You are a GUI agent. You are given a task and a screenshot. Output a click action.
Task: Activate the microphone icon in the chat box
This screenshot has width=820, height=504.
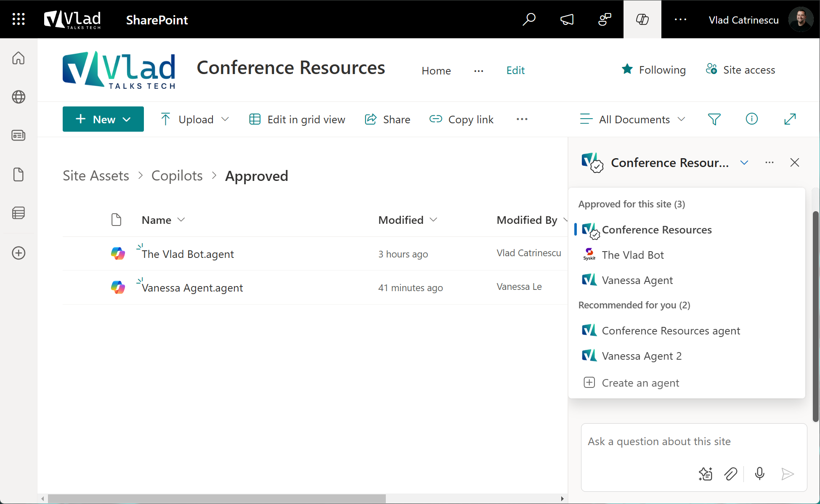click(x=759, y=474)
